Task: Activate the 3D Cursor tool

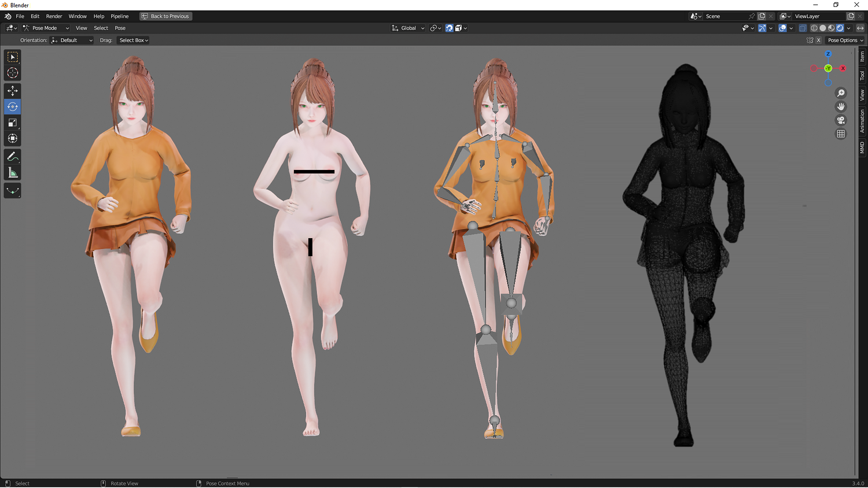Action: (x=12, y=73)
